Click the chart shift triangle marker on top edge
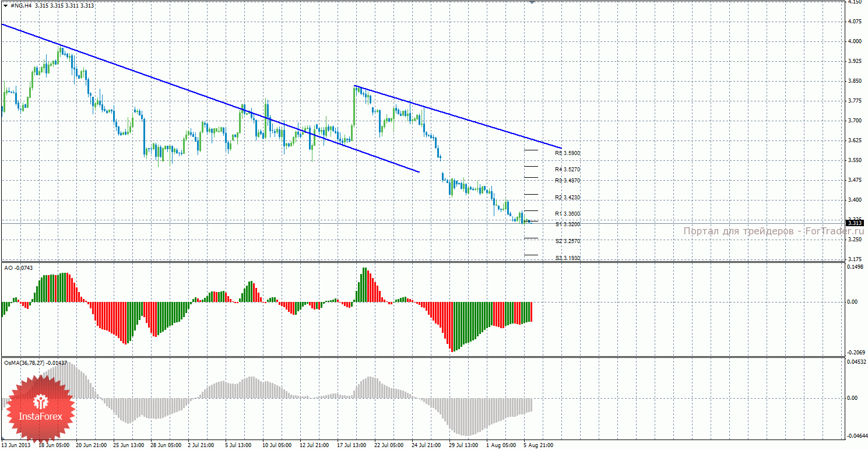 tap(531, 2)
